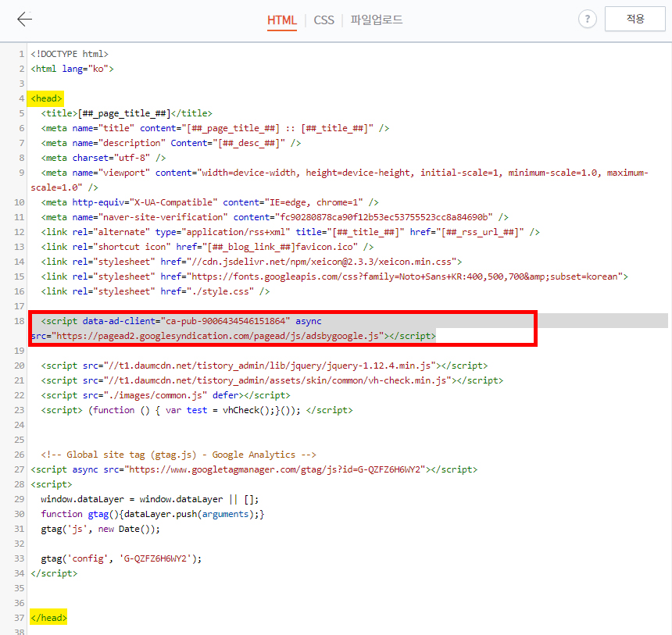Screen dimensions: 672x635
Task: Click the ./images/common.js defer script line
Action: tap(166, 395)
